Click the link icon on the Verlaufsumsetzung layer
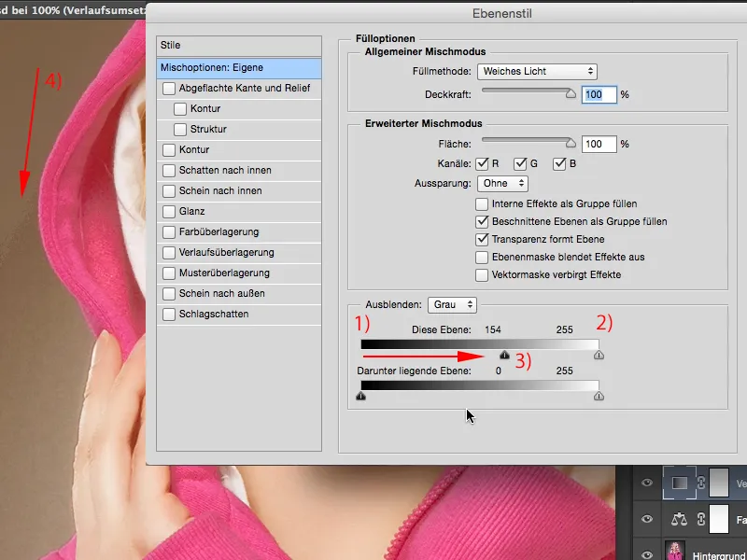The image size is (747, 560). (700, 483)
